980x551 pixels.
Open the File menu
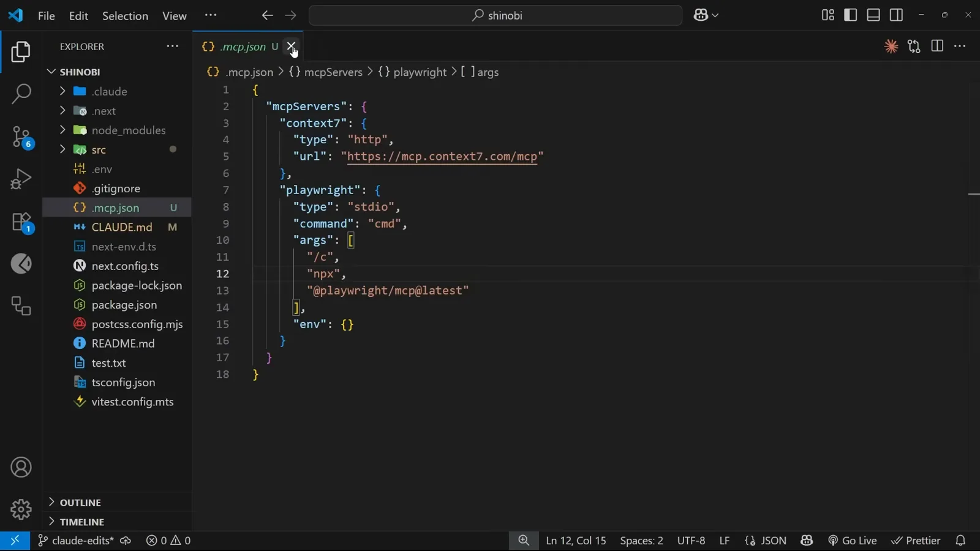(46, 16)
